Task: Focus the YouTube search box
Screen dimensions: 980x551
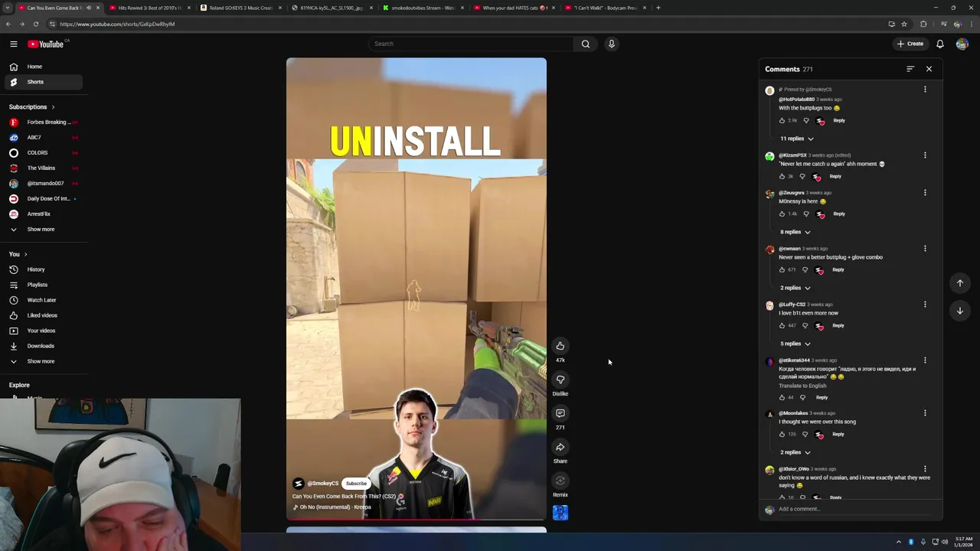Action: [x=471, y=44]
